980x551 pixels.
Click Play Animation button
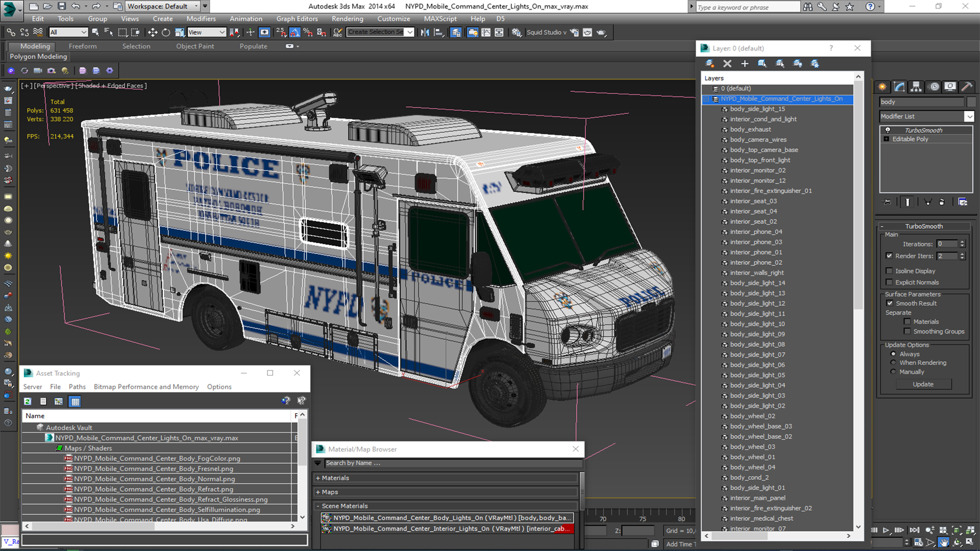tap(886, 531)
